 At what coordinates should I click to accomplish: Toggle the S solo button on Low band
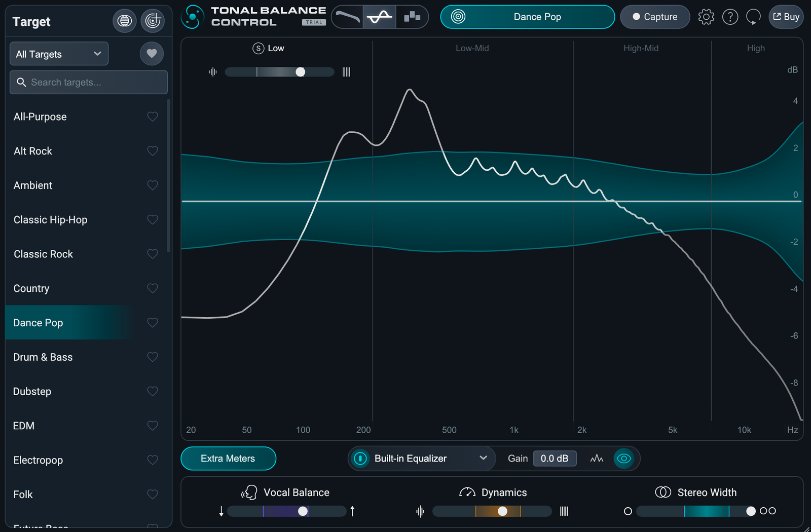(x=257, y=48)
